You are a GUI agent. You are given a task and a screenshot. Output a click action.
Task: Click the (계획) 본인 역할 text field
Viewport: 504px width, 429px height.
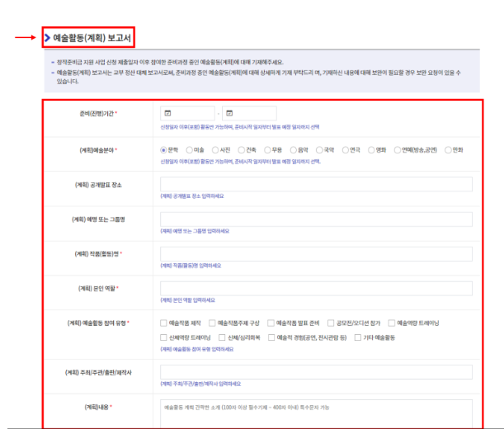[316, 289]
